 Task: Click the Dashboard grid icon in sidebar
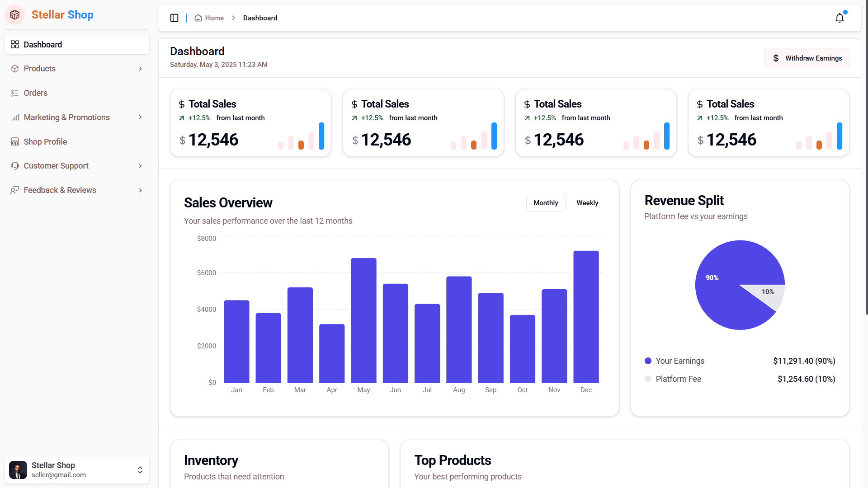[15, 45]
